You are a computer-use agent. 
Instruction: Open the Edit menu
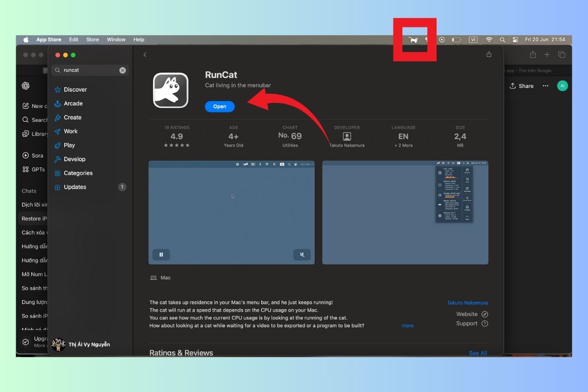(73, 40)
